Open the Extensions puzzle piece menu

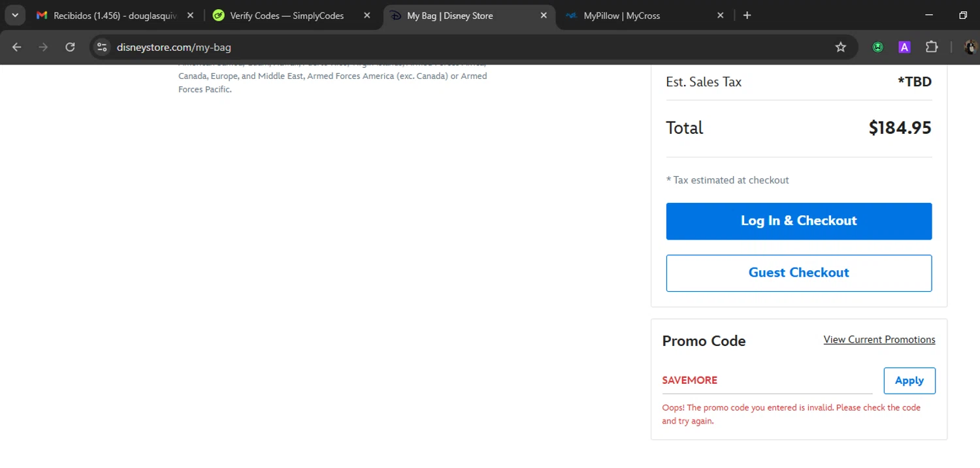(x=932, y=47)
